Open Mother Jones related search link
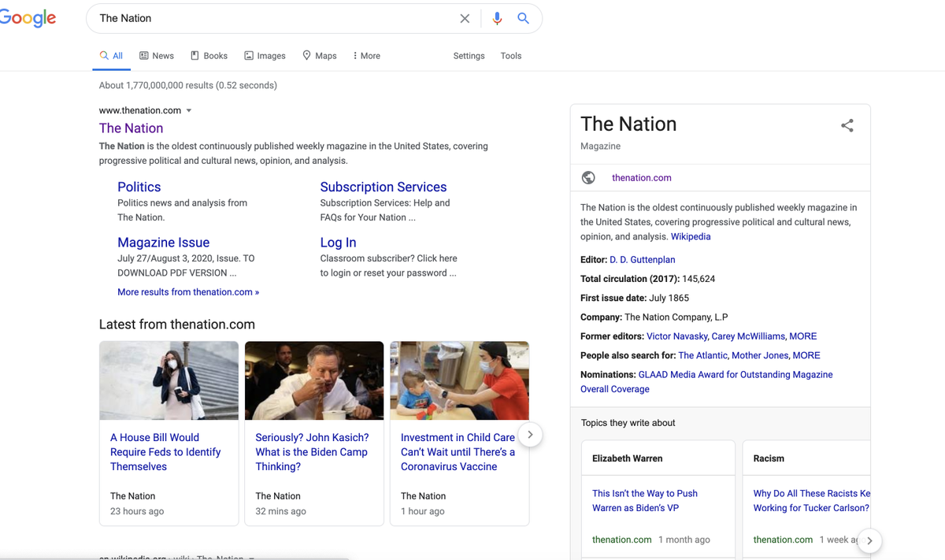The image size is (945, 560). pos(759,355)
